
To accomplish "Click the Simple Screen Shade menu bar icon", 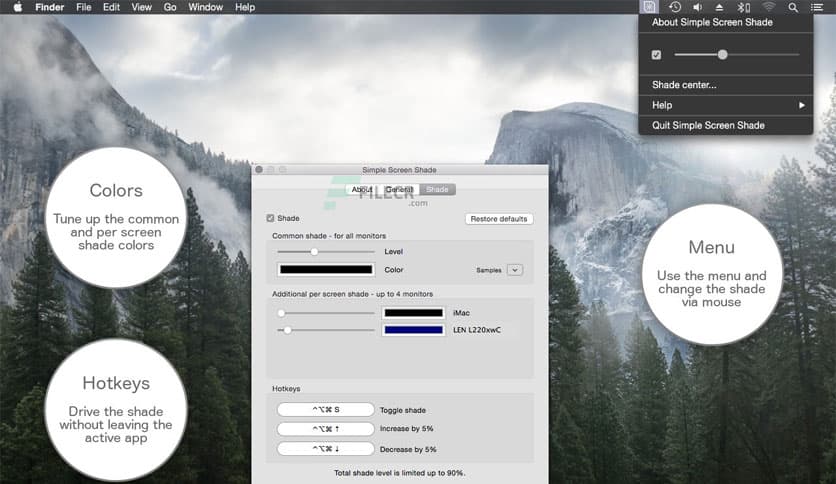I will coord(649,7).
